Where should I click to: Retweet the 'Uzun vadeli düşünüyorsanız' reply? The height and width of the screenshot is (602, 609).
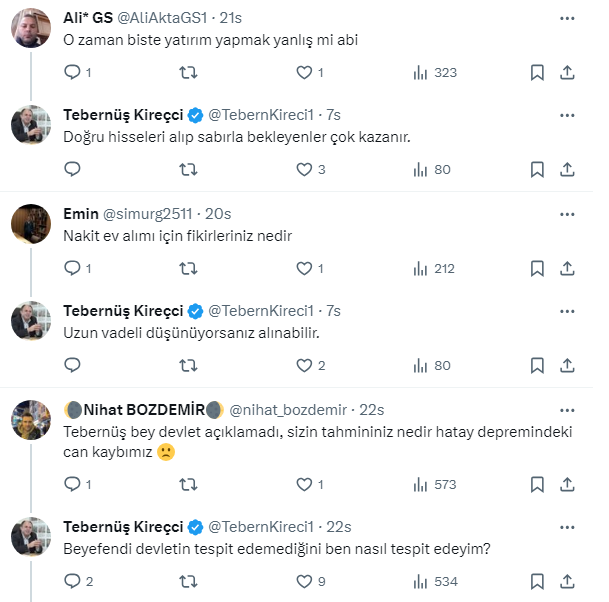pos(187,365)
